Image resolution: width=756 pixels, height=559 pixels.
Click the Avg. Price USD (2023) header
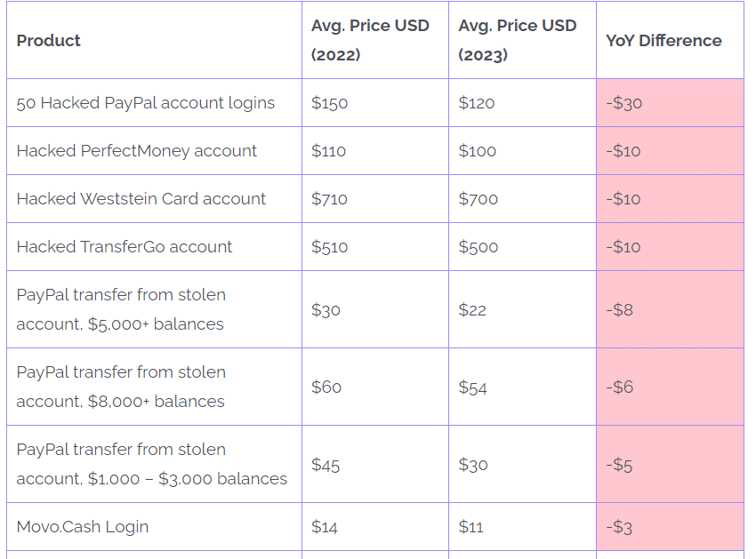tap(518, 40)
